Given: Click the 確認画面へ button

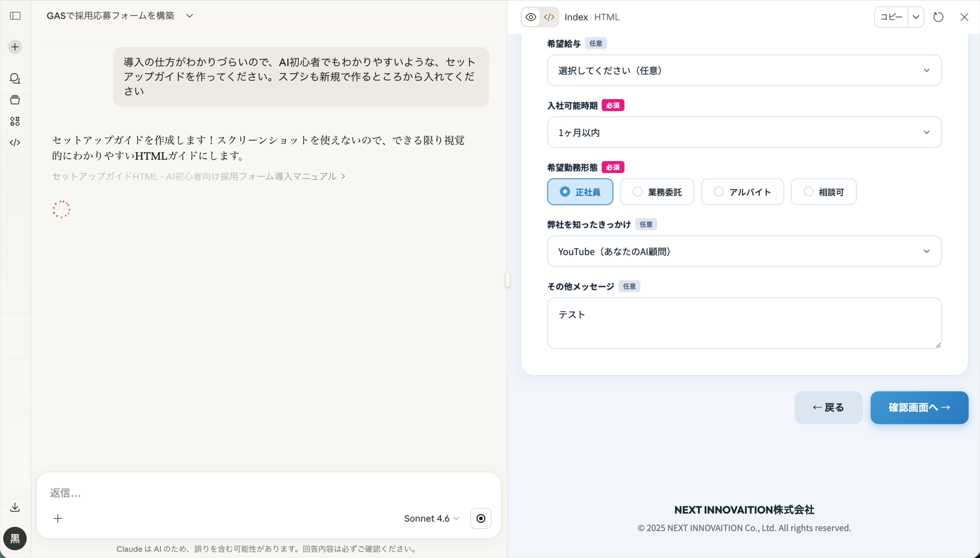Looking at the screenshot, I should click(919, 407).
